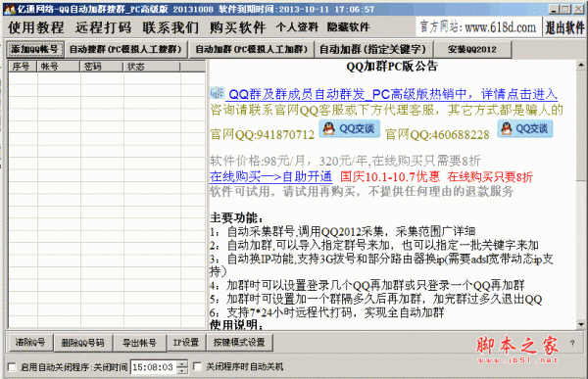Click the 状态 column header
This screenshot has height=379, width=588.
(x=152, y=67)
